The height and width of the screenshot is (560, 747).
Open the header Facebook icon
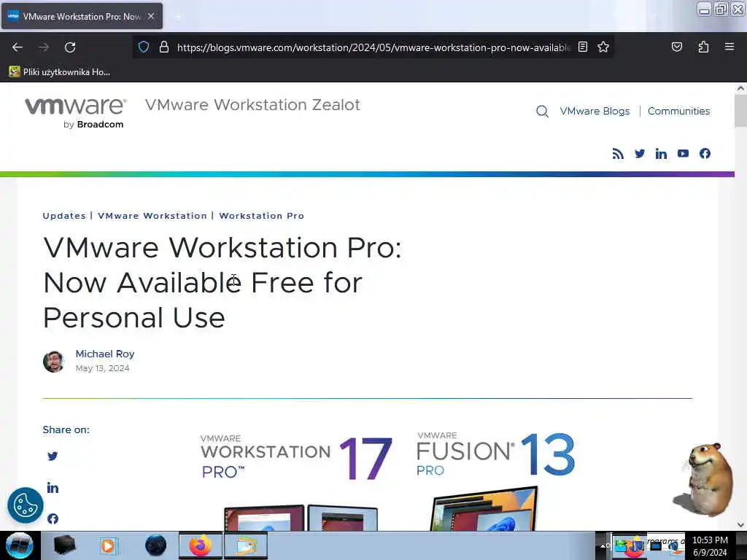pyautogui.click(x=705, y=153)
